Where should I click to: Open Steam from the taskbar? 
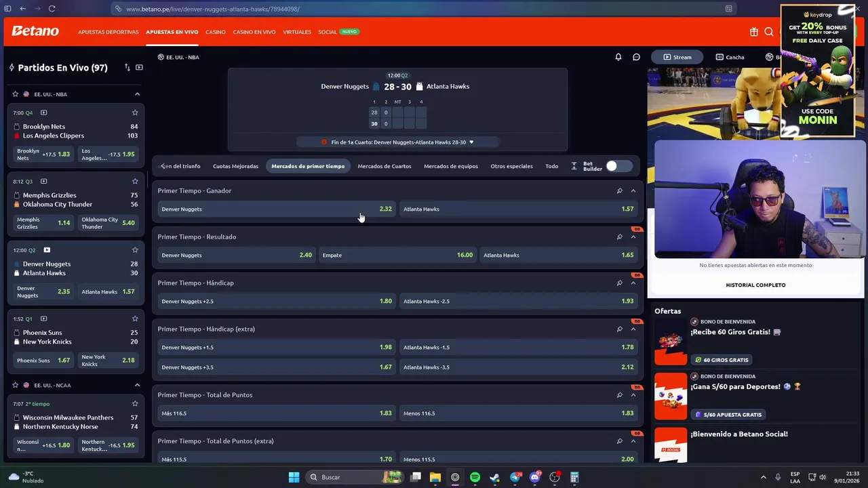pyautogui.click(x=494, y=477)
